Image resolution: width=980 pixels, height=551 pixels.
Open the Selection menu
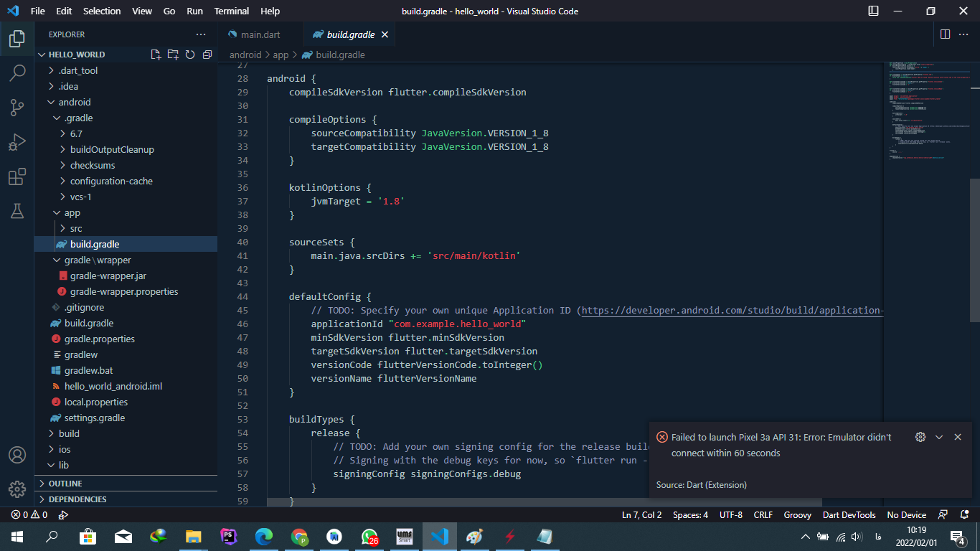[x=102, y=11]
